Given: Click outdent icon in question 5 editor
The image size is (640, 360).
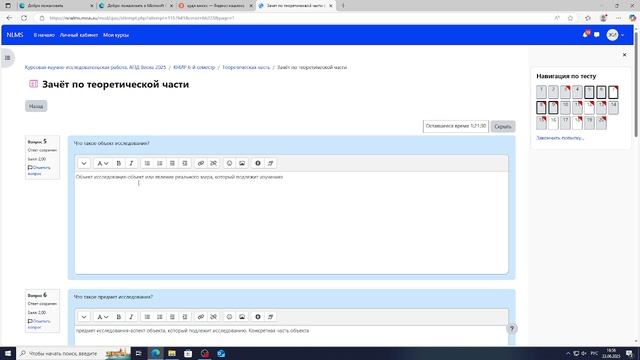Looking at the screenshot, I should 172,163.
